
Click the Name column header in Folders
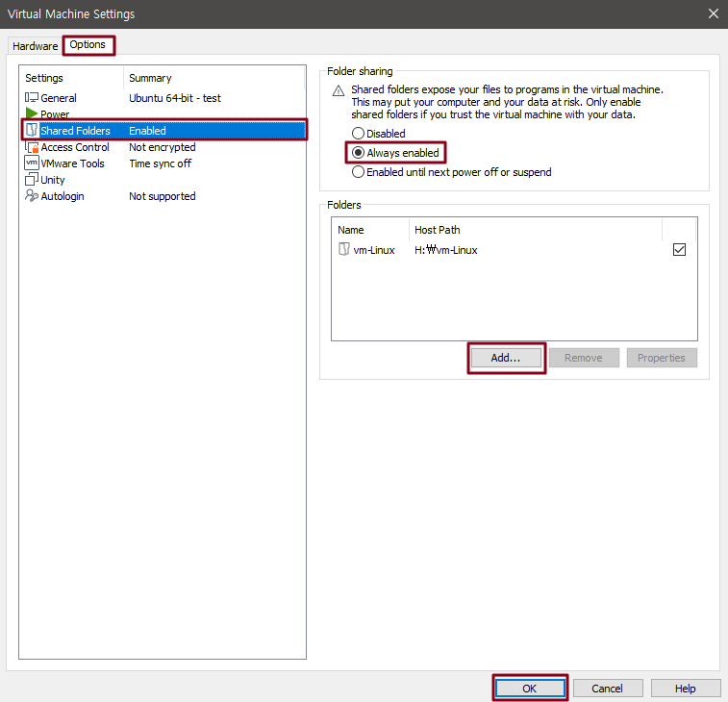pyautogui.click(x=370, y=230)
